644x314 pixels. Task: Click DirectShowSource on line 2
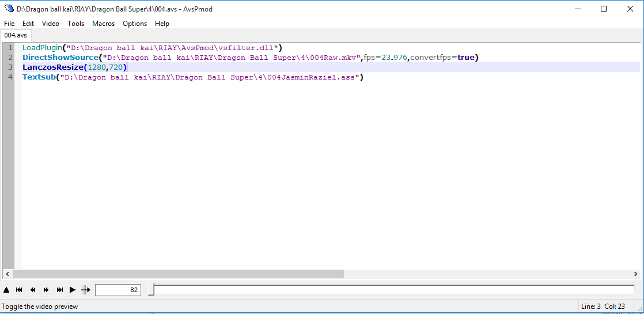point(60,58)
